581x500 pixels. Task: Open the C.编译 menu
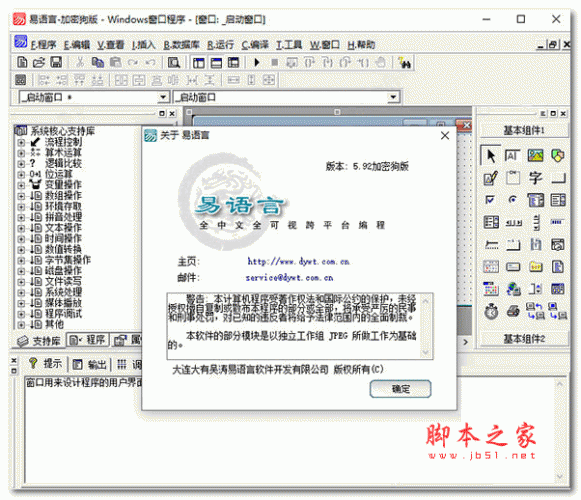click(x=255, y=45)
